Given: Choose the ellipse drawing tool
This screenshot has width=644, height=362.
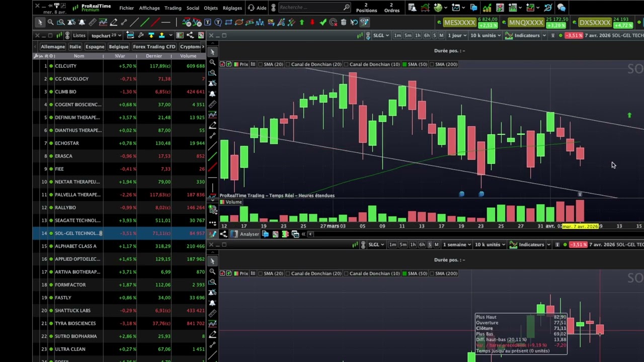Looking at the screenshot, I should click(239, 22).
